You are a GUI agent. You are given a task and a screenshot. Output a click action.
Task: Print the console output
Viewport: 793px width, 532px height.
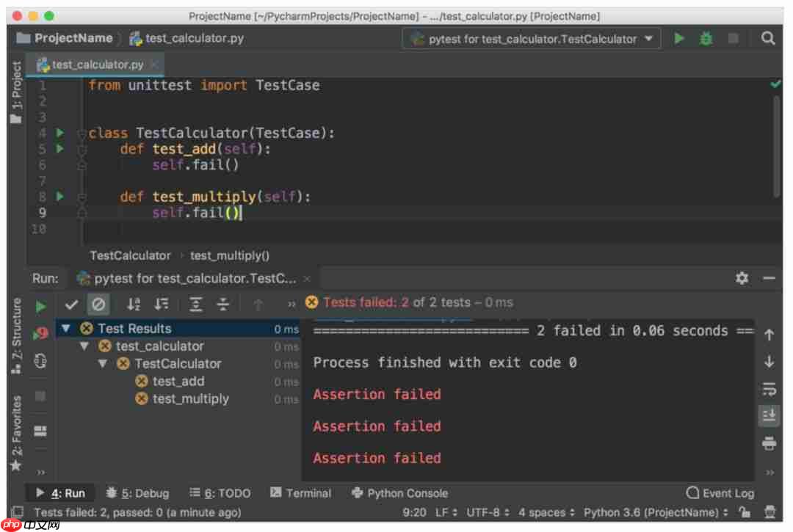[x=770, y=443]
